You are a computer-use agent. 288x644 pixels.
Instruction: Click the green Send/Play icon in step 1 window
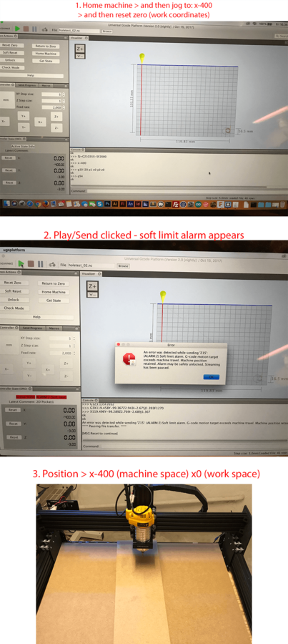pyautogui.click(x=17, y=29)
